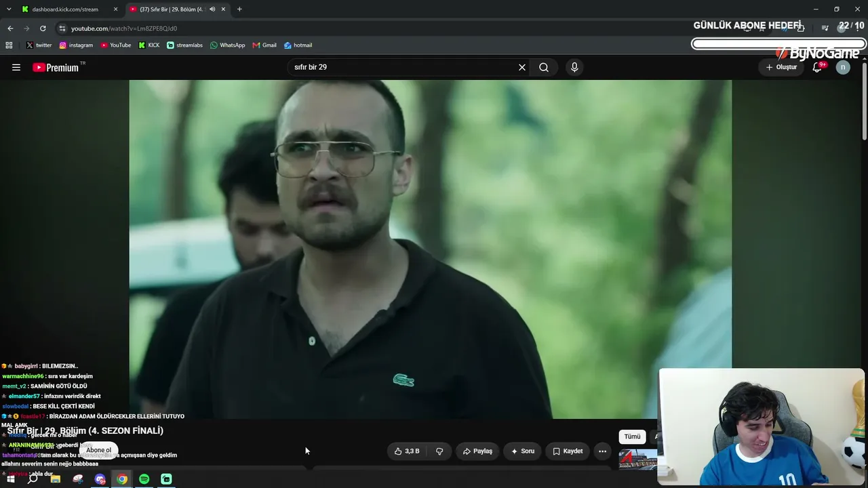Switch to the dashboard.kick.com browser tab
868x488 pixels.
[x=64, y=9]
